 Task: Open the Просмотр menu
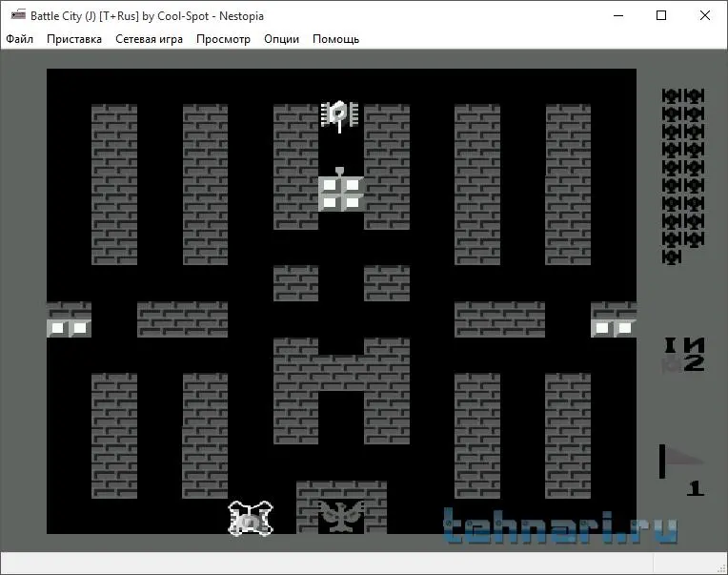pos(223,39)
